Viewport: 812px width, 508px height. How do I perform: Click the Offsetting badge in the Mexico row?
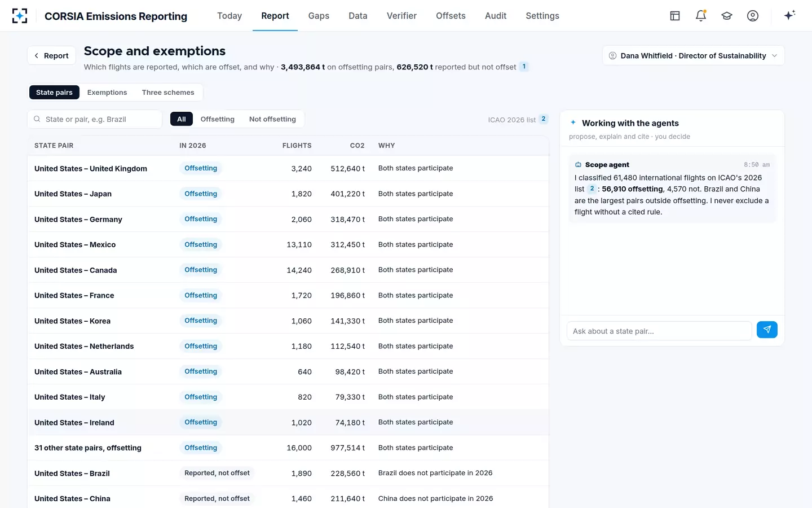201,244
